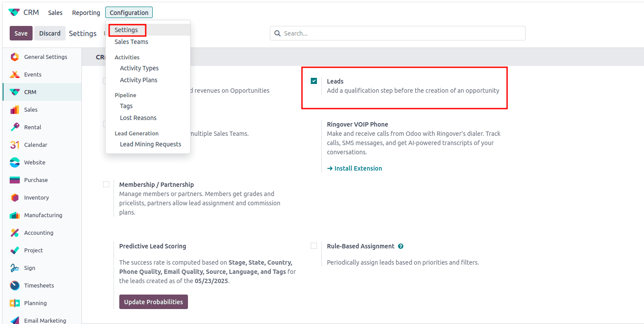Click the Inventory label in sidebar
This screenshot has height=324, width=644.
(x=37, y=197)
